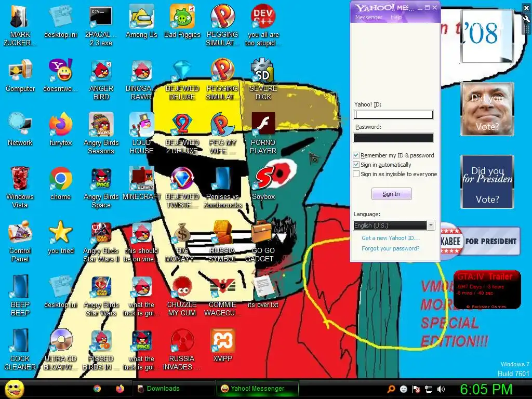This screenshot has height=399, width=532.
Task: Click the magnifier icon in the system tray
Action: (391, 389)
